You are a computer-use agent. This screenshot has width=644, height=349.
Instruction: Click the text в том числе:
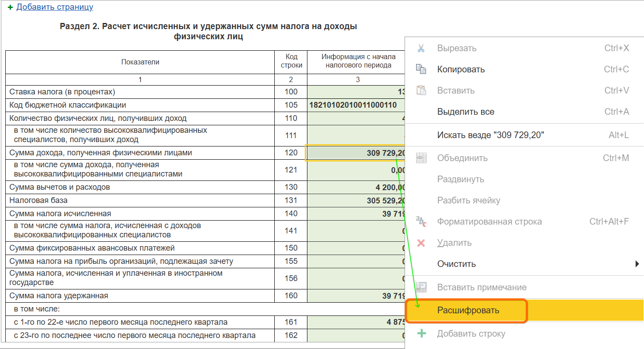click(x=37, y=309)
